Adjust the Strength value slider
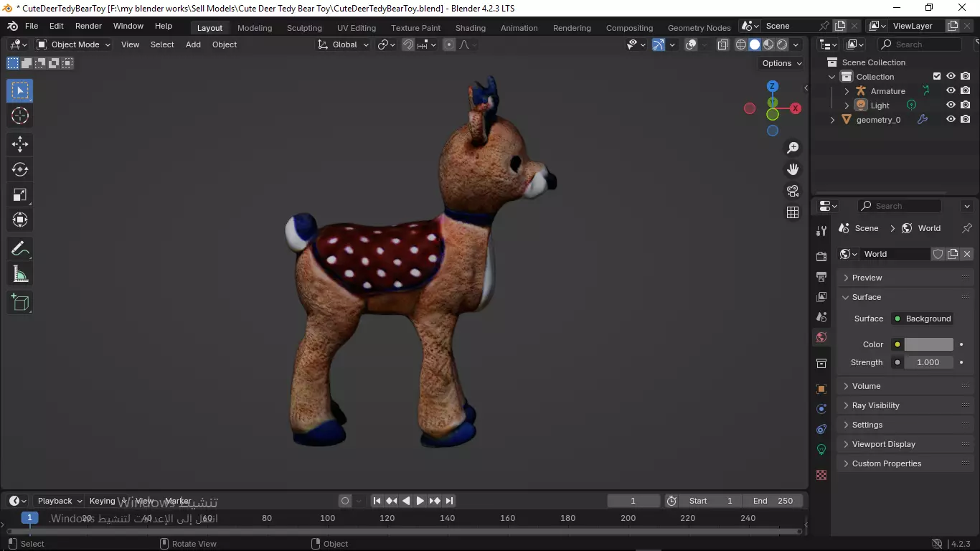Image resolution: width=980 pixels, height=551 pixels. [x=928, y=362]
